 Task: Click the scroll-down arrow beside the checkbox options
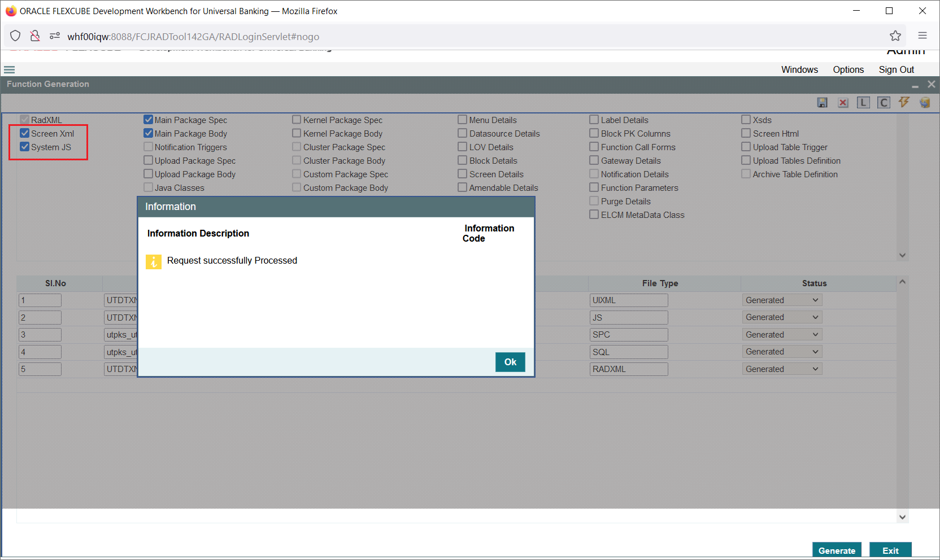click(902, 255)
